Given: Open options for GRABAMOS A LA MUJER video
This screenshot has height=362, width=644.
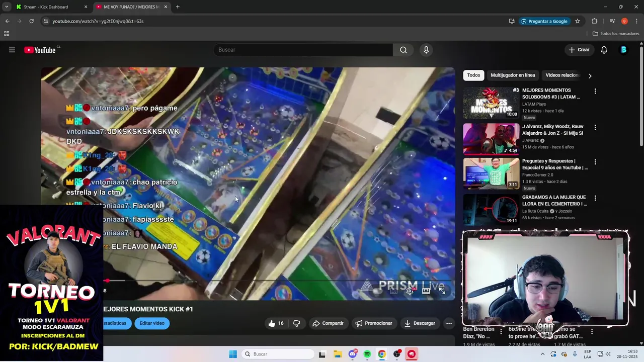Looking at the screenshot, I should coord(595,198).
